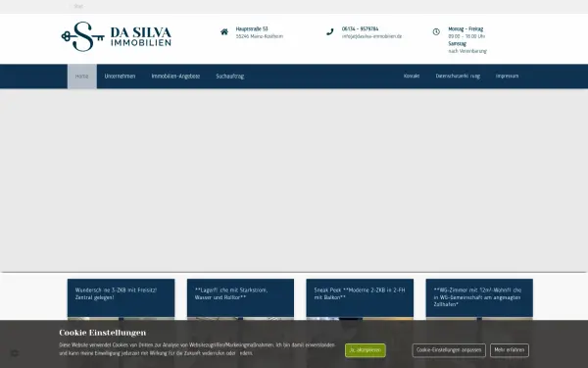The width and height of the screenshot is (588, 368).
Task: Open the Kontakt menu item
Action: [x=412, y=76]
